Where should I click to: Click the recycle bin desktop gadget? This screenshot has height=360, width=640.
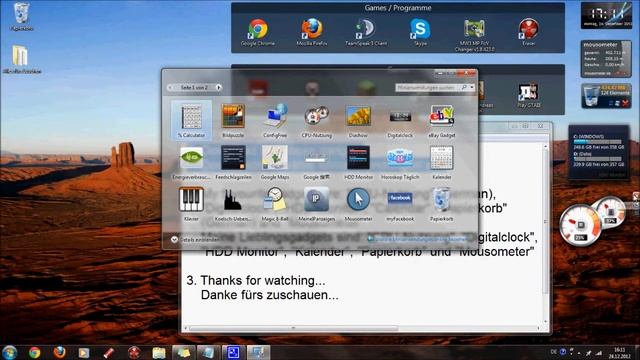click(606, 96)
